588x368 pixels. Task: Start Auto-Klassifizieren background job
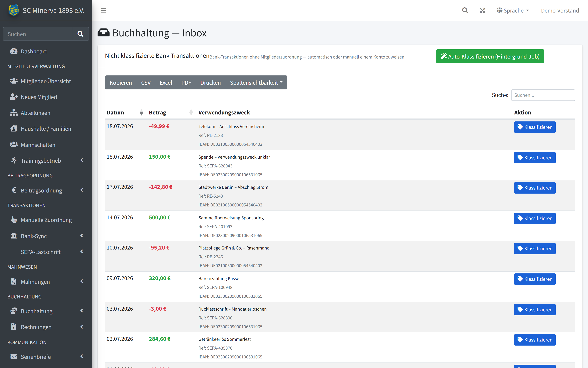(x=490, y=56)
